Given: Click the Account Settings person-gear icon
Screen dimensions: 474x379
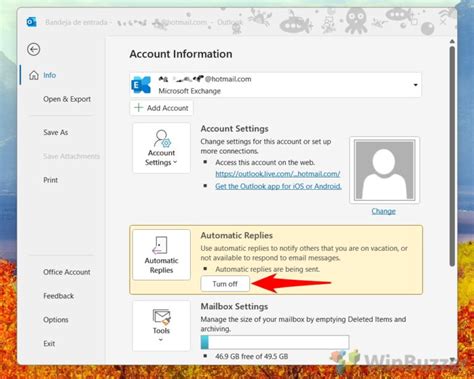Looking at the screenshot, I should (x=162, y=138).
